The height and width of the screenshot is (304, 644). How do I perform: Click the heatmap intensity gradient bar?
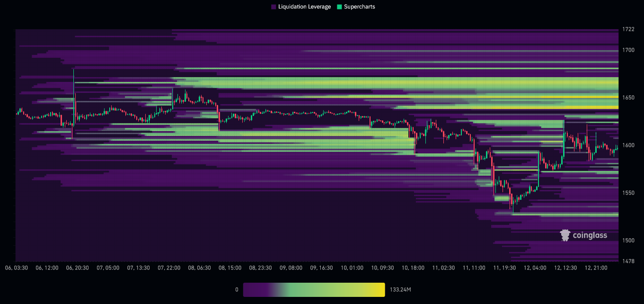[314, 289]
